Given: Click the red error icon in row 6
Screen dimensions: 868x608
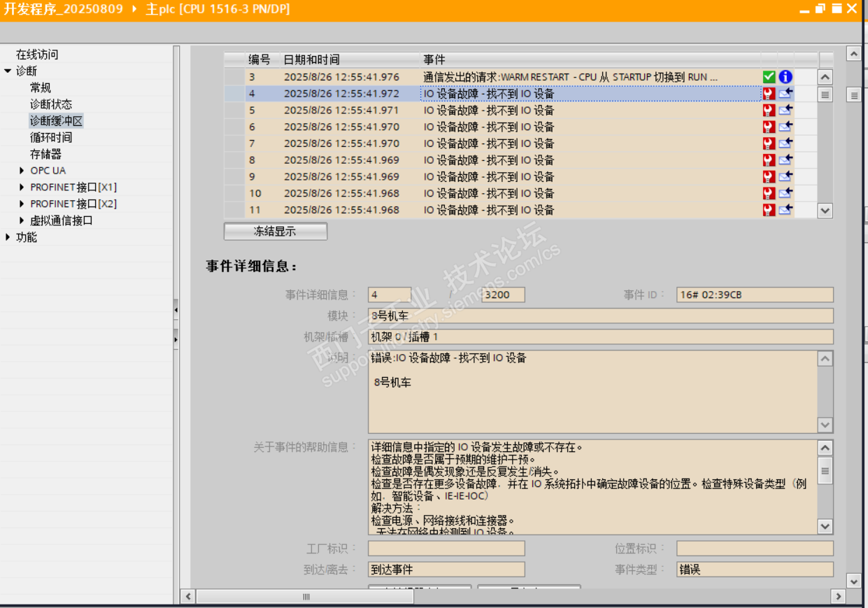Looking at the screenshot, I should tap(769, 127).
